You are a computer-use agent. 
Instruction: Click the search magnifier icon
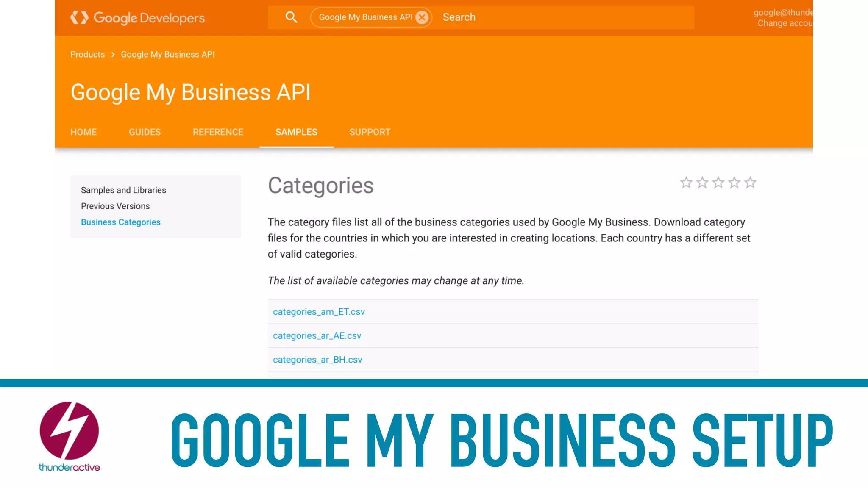click(291, 17)
